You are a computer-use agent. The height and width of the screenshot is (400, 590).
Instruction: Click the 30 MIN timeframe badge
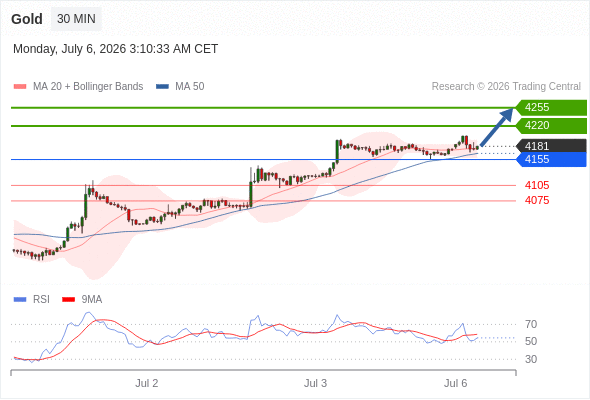(76, 19)
